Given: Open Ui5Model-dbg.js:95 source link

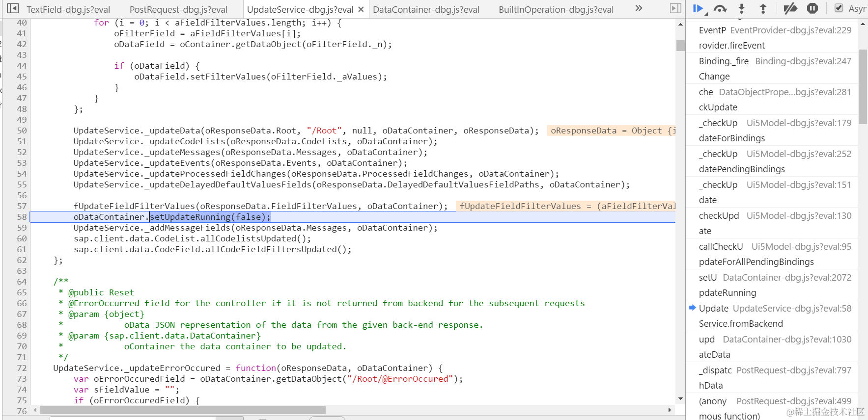Looking at the screenshot, I should (802, 247).
